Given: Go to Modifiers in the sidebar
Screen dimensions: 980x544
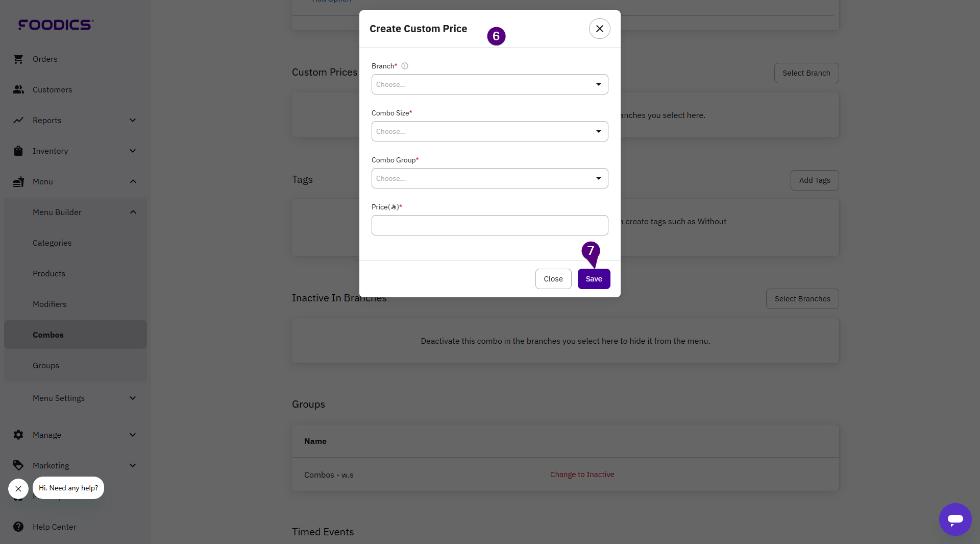Looking at the screenshot, I should click(50, 304).
